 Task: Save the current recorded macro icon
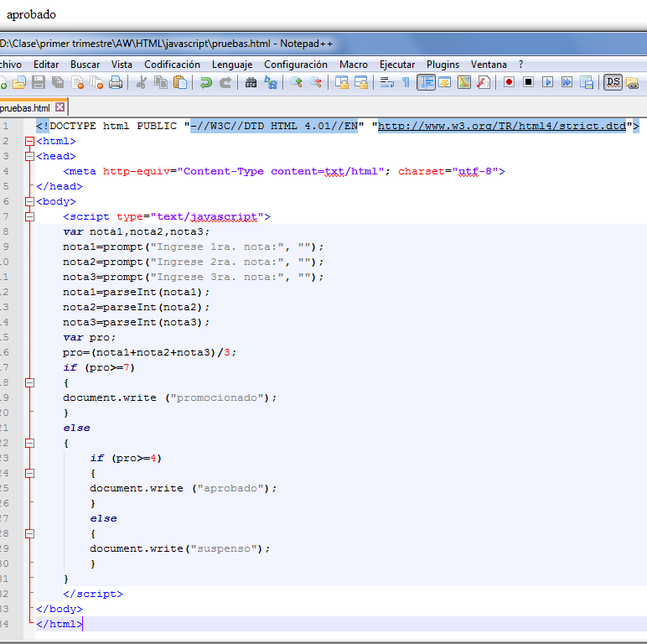587,82
